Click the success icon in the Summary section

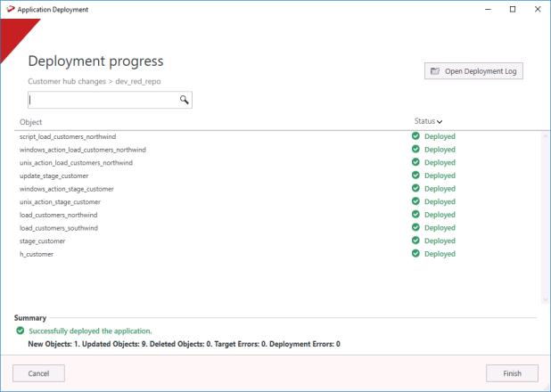point(21,331)
